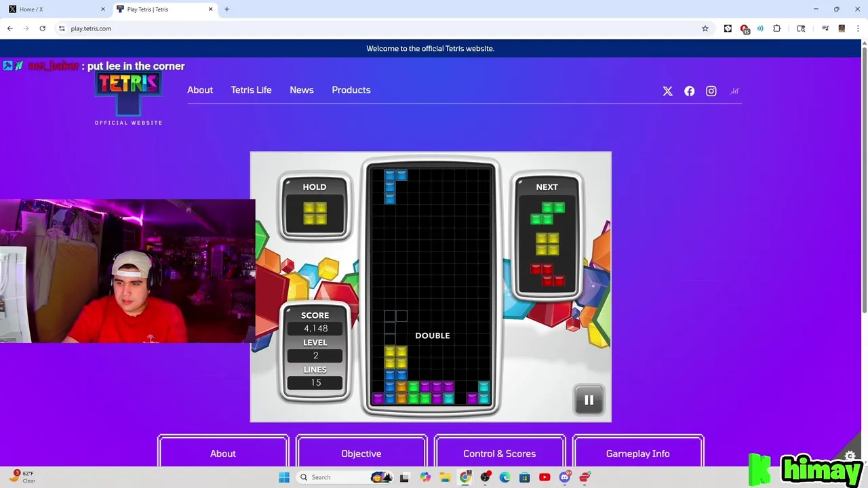Click the Control & Scores button
The image size is (868, 488).
(500, 453)
